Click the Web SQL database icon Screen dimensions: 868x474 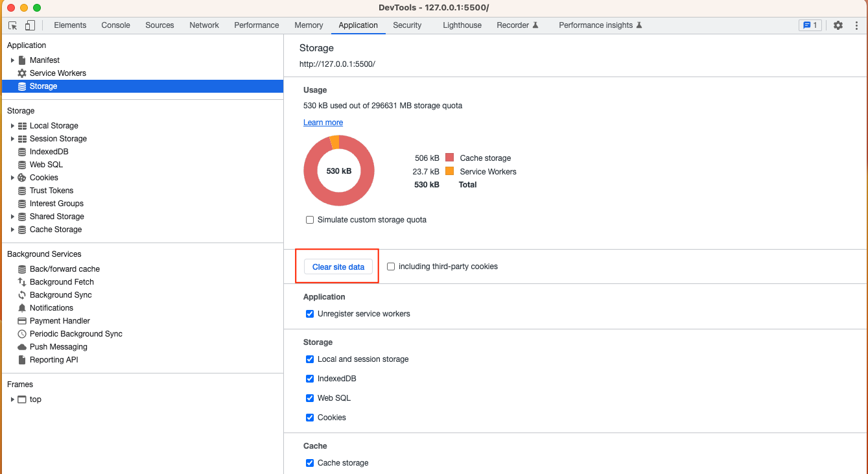point(22,165)
